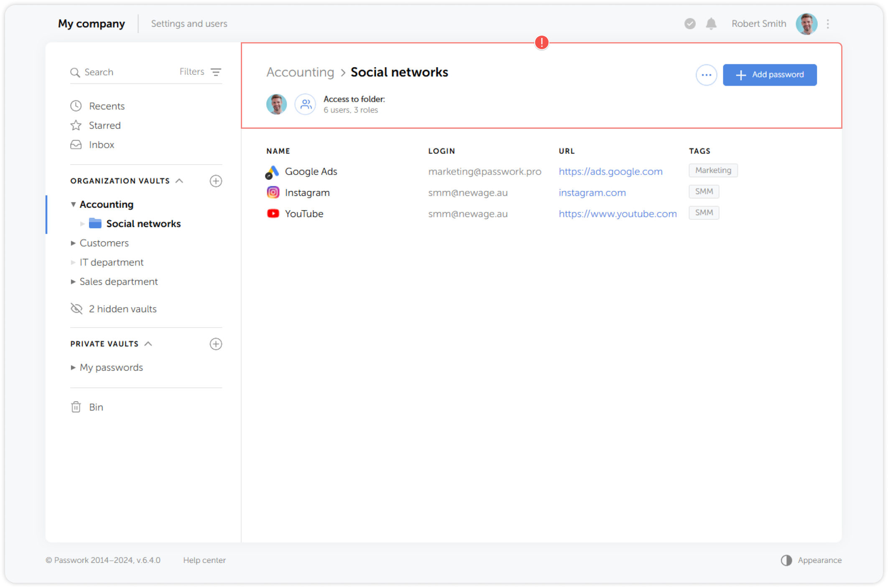Switch to Settings and users
888x588 pixels.
tap(189, 24)
